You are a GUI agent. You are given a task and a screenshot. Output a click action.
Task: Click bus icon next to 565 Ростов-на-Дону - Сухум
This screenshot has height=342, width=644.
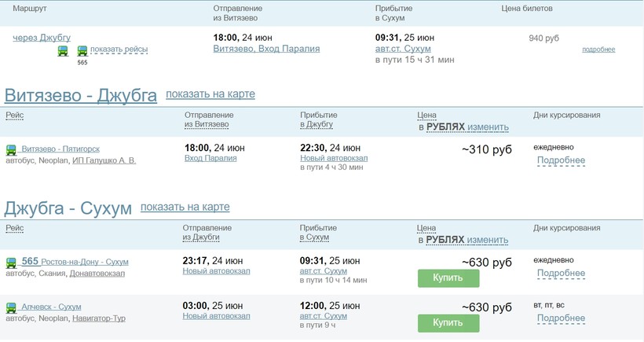pos(11,263)
